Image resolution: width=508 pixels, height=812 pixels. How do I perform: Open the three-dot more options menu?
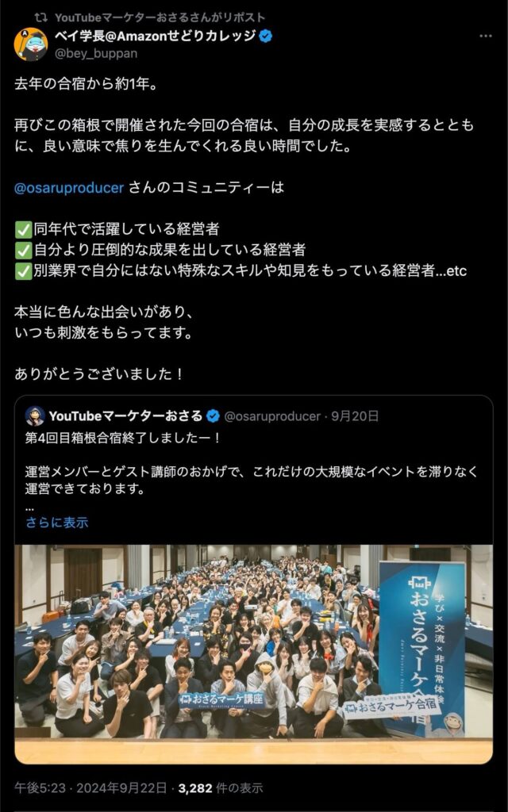[485, 36]
